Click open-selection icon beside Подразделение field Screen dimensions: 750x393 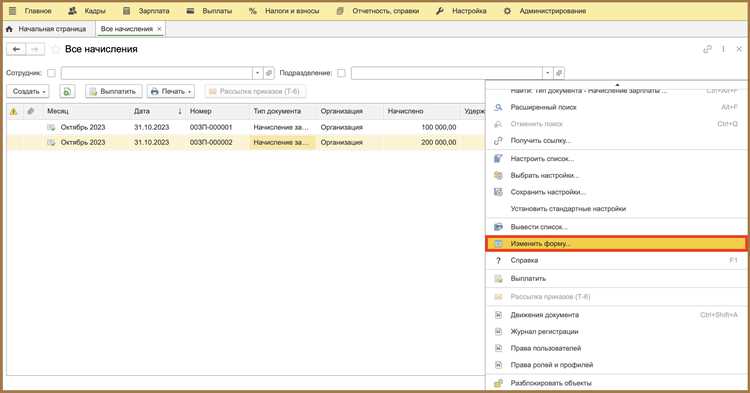click(559, 73)
